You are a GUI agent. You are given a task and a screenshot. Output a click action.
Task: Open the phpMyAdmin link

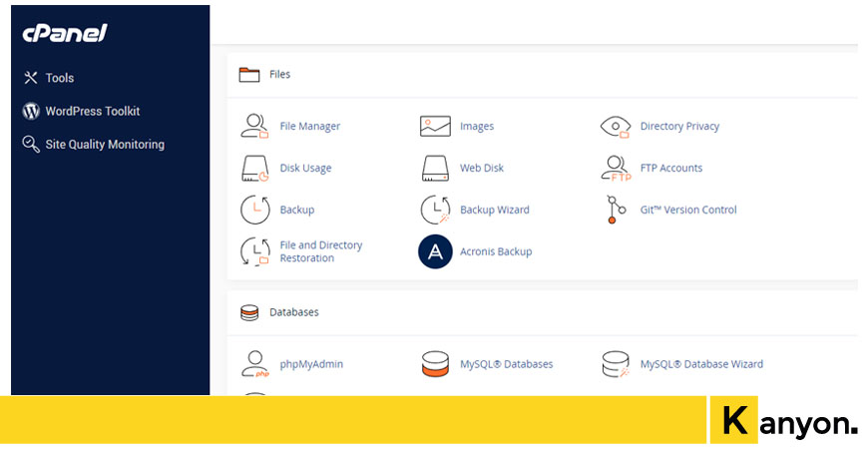pyautogui.click(x=311, y=364)
